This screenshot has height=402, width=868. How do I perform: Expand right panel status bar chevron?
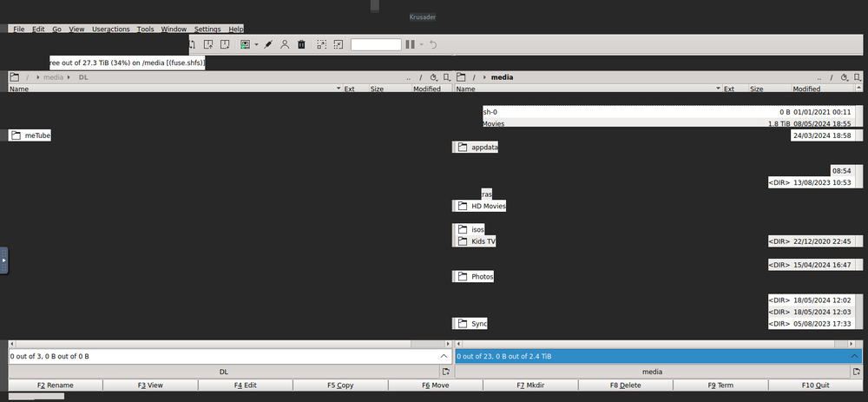point(854,356)
